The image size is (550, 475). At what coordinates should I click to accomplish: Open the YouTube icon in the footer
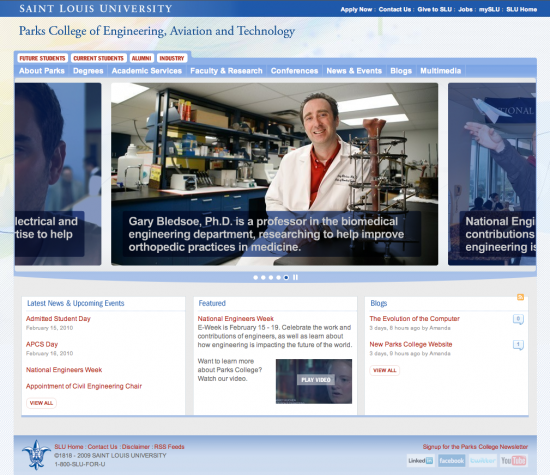[x=514, y=460]
